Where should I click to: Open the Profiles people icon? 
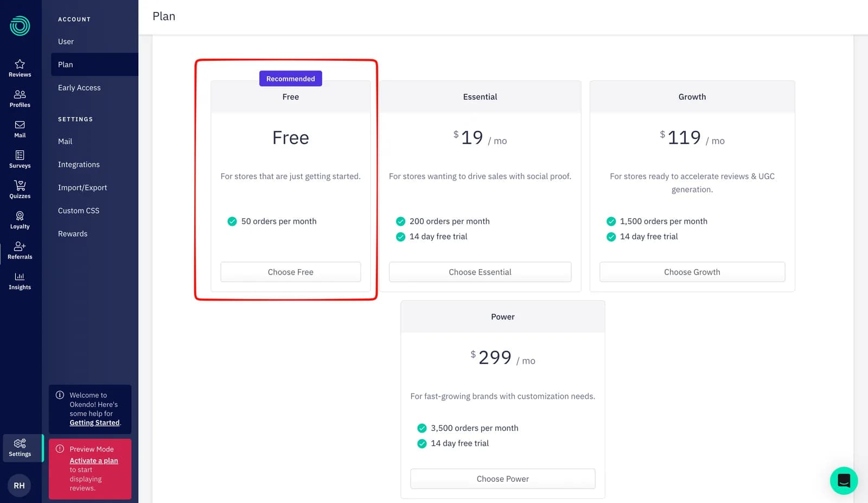click(20, 94)
